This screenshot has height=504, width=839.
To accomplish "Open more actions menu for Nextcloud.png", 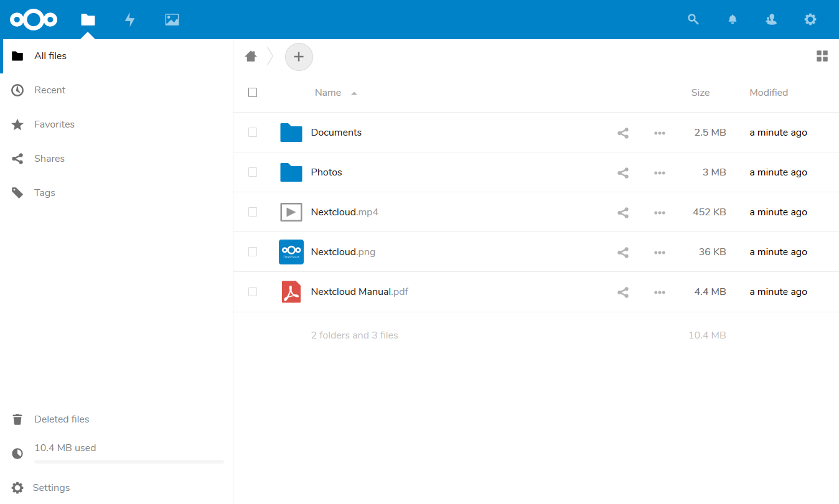I will (x=660, y=253).
